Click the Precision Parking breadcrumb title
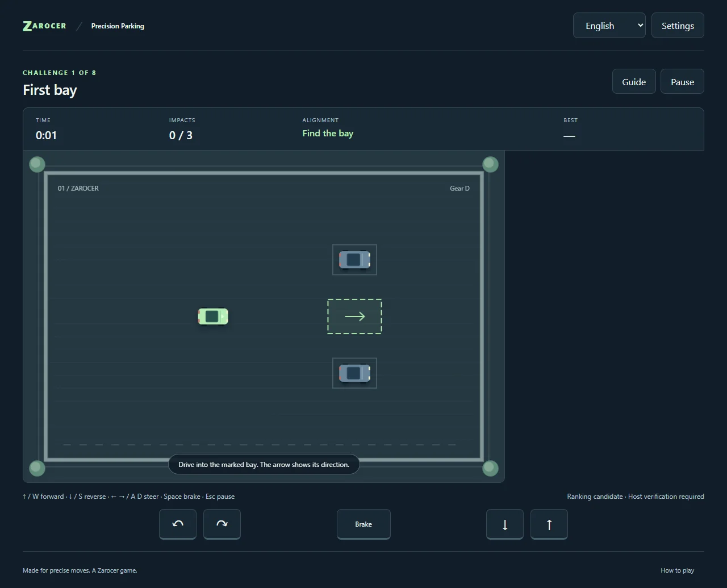Viewport: 727px width, 588px height. (x=118, y=26)
